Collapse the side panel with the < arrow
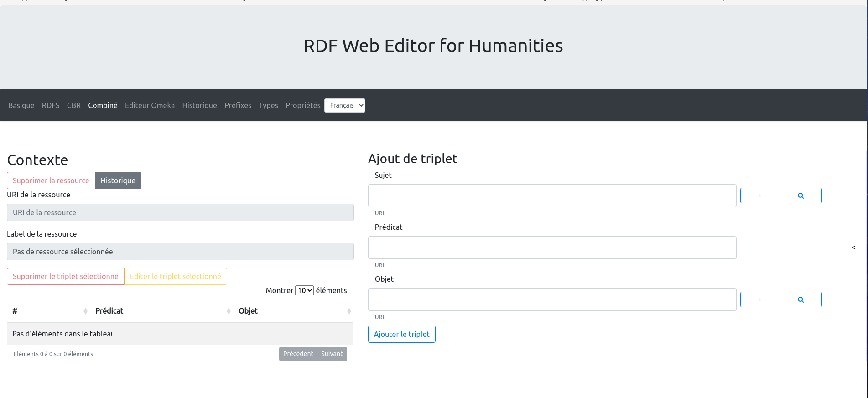 tap(853, 248)
